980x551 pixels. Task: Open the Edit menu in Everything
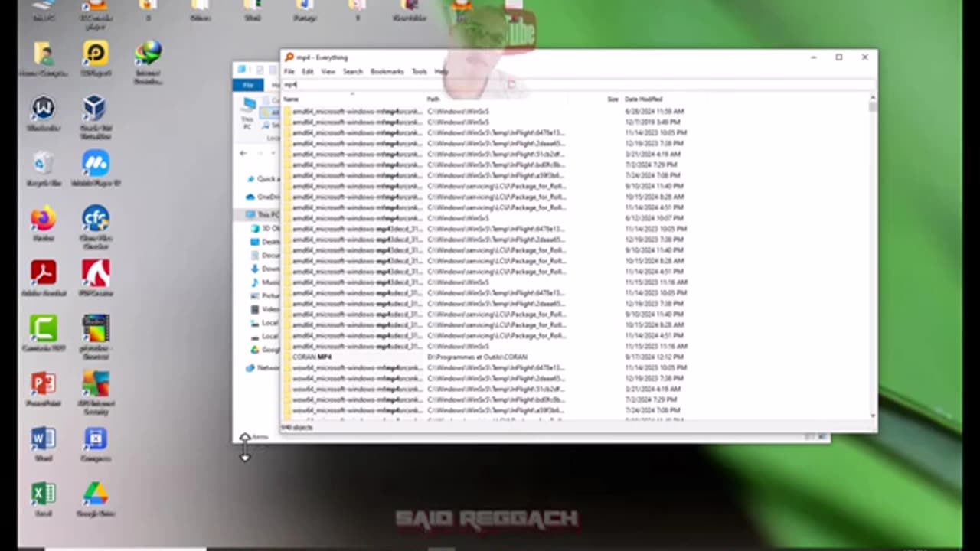tap(307, 72)
